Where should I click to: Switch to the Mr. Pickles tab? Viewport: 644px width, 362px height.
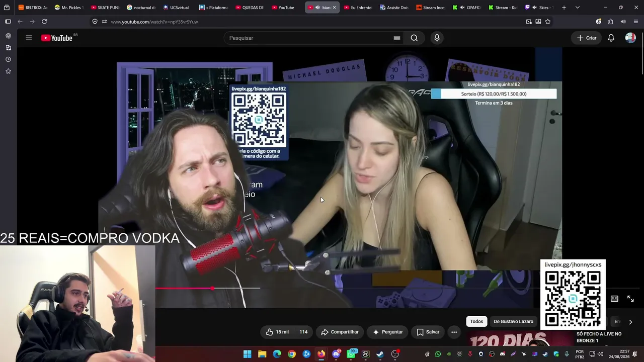[x=68, y=8]
